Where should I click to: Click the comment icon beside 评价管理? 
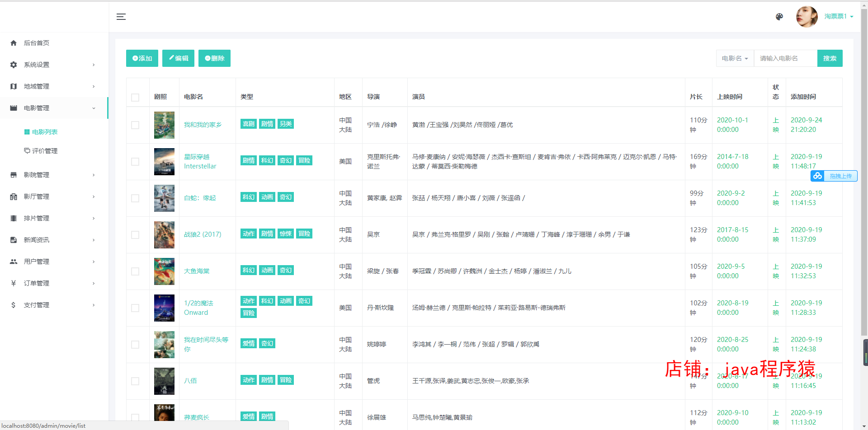coord(27,151)
